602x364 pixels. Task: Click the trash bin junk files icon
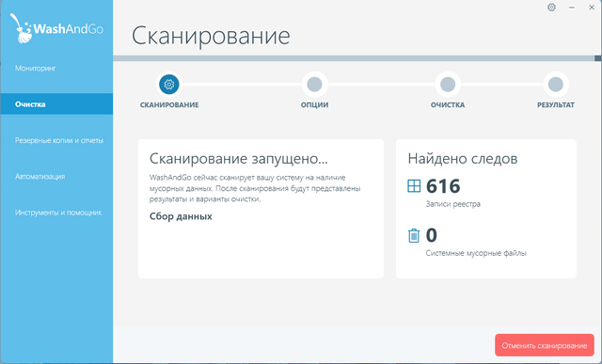click(x=414, y=235)
